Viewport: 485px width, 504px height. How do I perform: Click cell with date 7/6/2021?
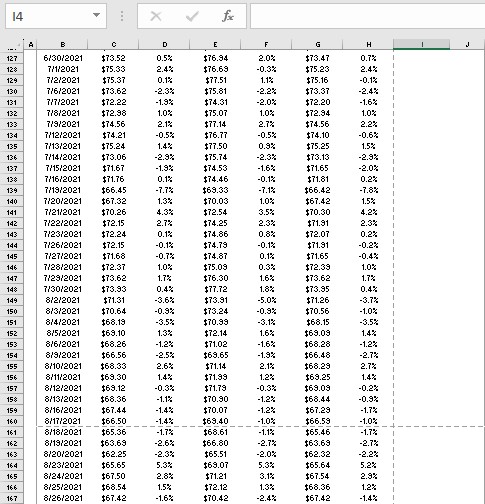(x=63, y=91)
